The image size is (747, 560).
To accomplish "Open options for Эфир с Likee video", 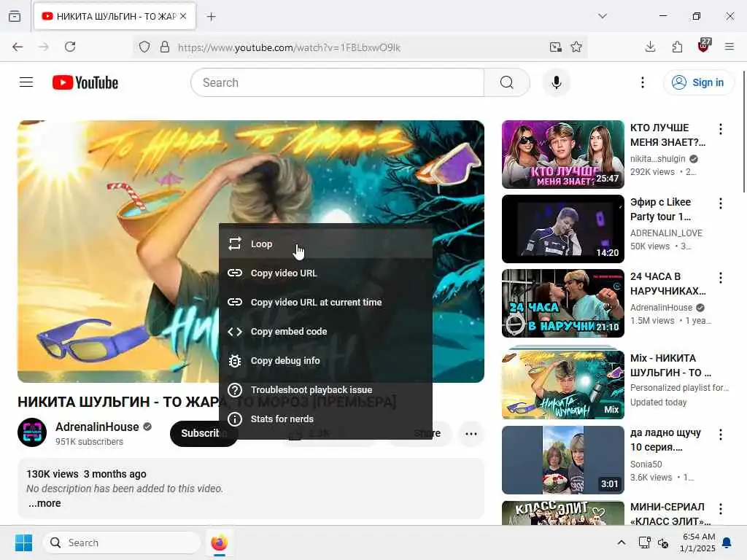I will coord(720,203).
